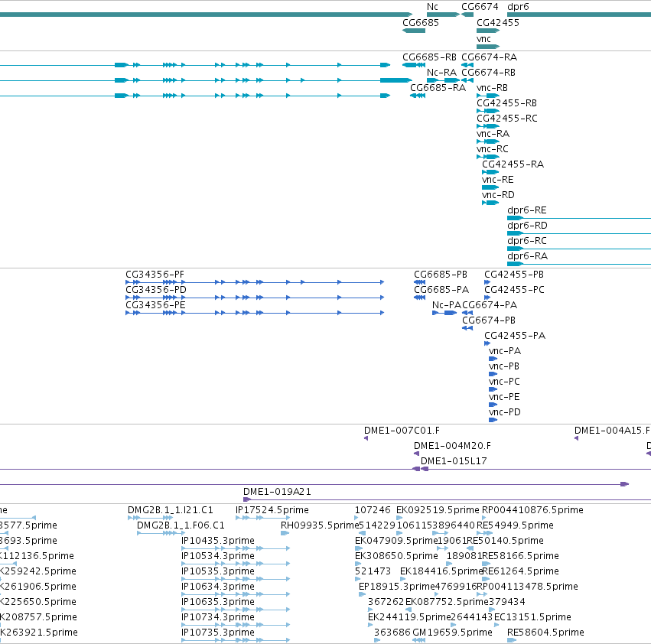
Task: Click EST DMG2B.1_1.I21.C1
Action: [170, 510]
